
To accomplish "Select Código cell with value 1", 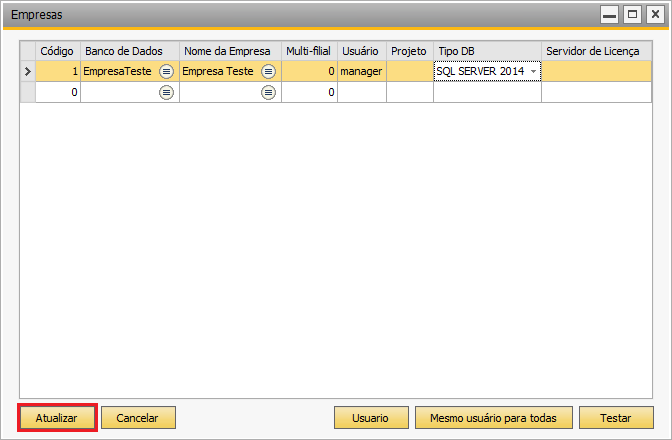I will 58,72.
